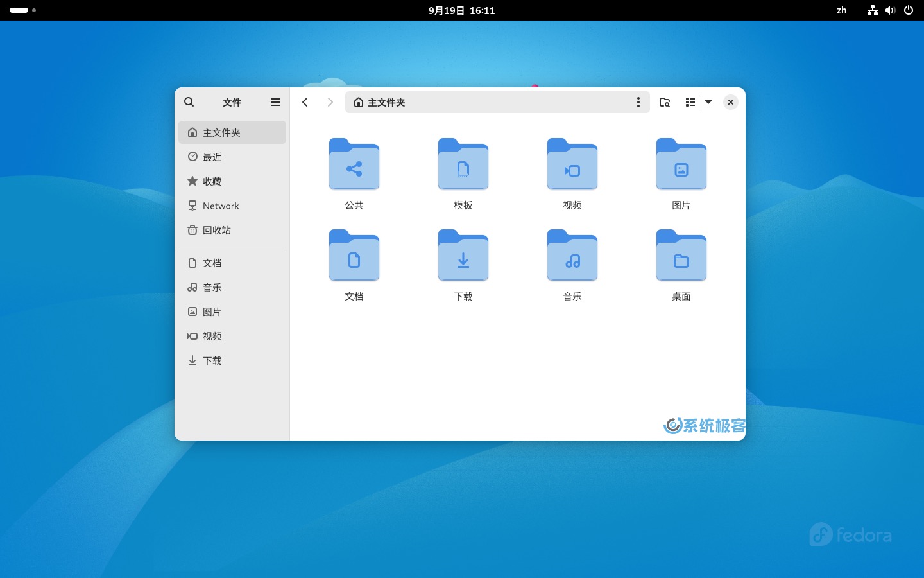The image size is (924, 578).
Task: Open 下载 in the sidebar
Action: click(232, 360)
